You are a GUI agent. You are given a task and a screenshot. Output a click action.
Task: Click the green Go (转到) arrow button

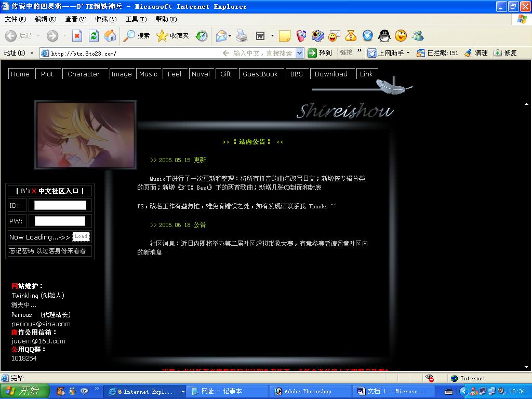tap(320, 53)
